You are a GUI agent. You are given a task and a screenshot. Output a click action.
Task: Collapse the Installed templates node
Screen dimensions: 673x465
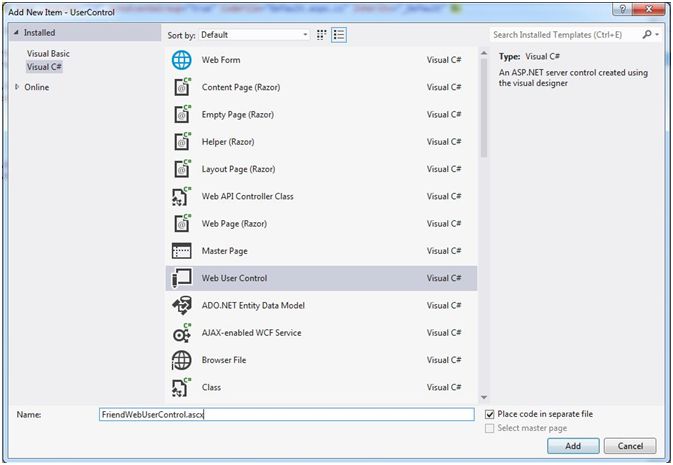click(16, 33)
